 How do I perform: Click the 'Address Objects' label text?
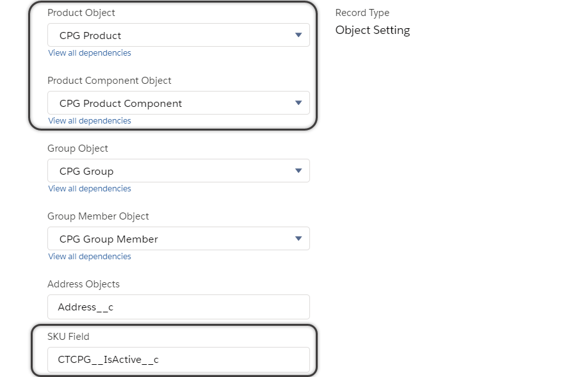(x=83, y=284)
